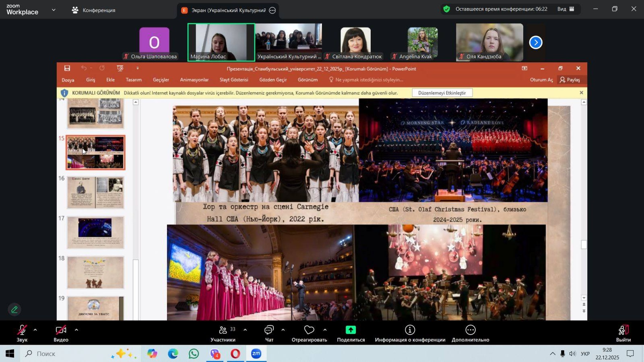Open conference information (Информация о конференции)
Viewport: 644px width, 362px height.
410,330
